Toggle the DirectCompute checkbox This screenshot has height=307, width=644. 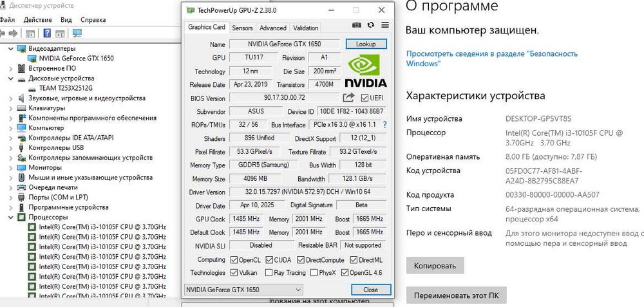tap(301, 260)
